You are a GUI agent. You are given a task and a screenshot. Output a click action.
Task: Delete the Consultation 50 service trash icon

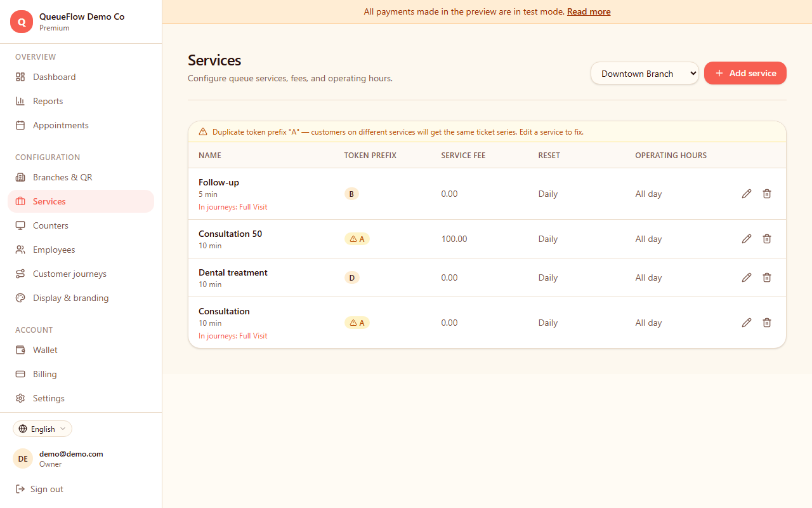(767, 239)
